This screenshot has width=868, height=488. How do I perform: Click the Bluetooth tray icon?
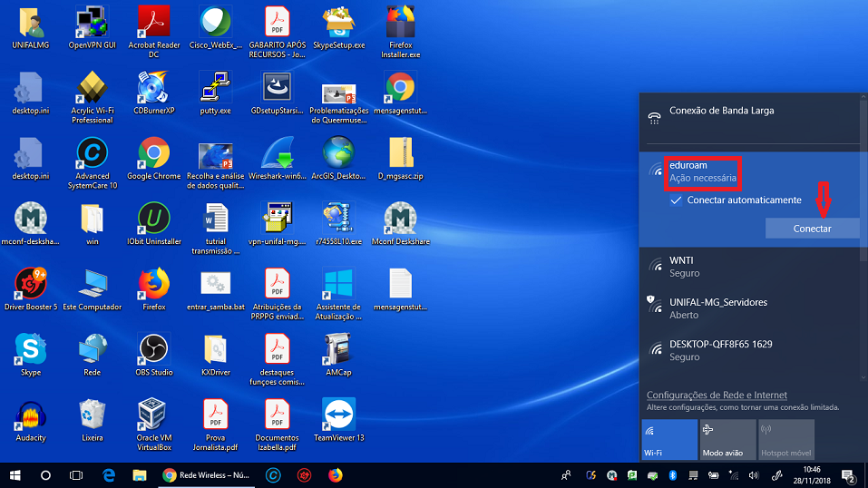673,475
